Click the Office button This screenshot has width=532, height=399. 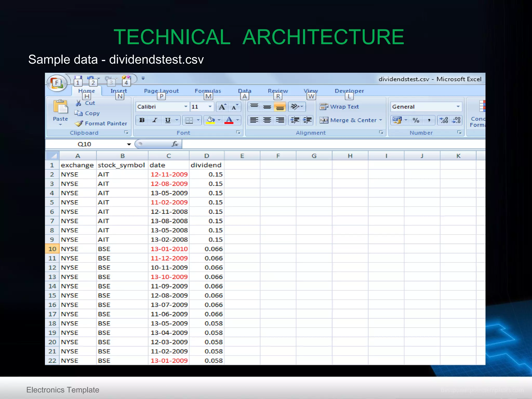pyautogui.click(x=57, y=83)
